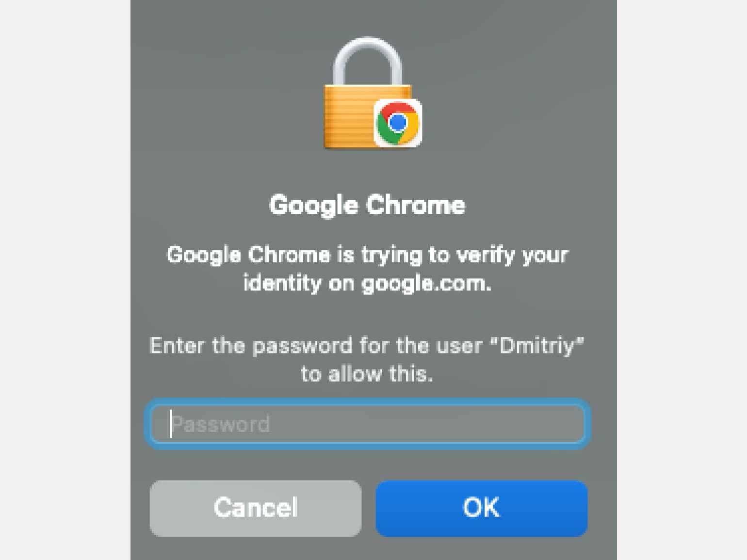Dismiss the dialog using Cancel
Viewport: 747px width, 560px height.
pos(255,508)
